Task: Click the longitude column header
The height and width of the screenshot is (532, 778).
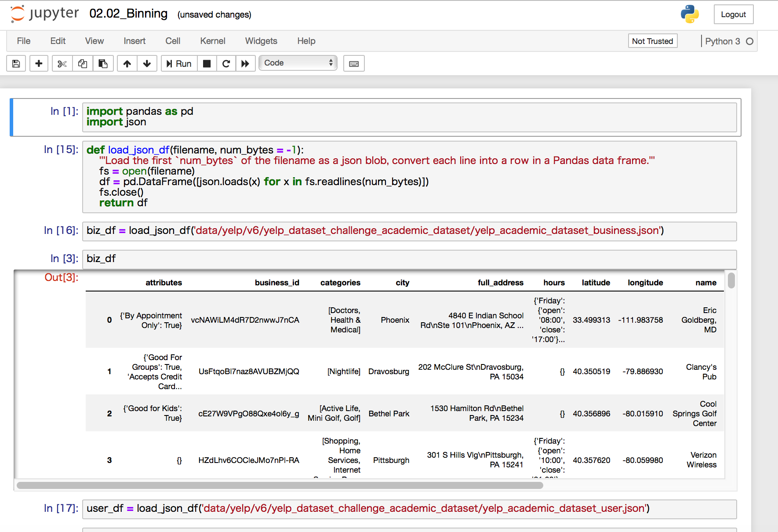Action: pos(645,283)
